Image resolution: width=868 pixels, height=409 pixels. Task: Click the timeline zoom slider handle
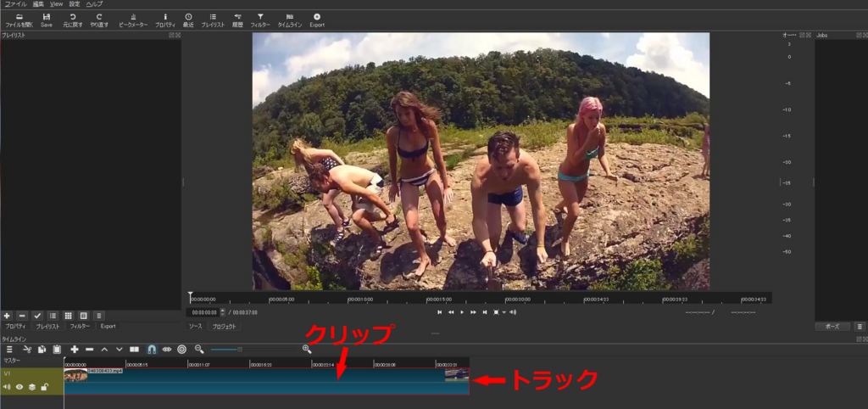click(x=240, y=349)
